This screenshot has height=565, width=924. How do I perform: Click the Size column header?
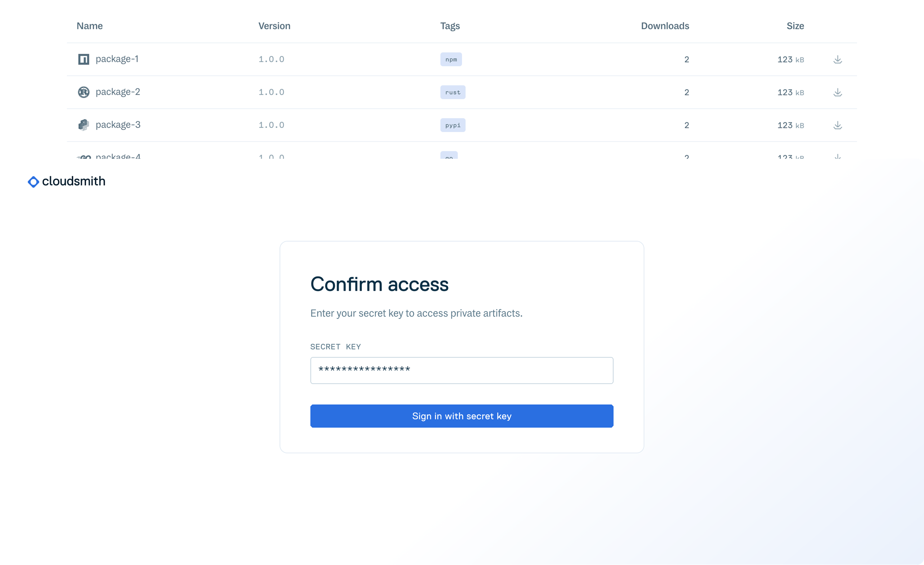[x=795, y=26]
